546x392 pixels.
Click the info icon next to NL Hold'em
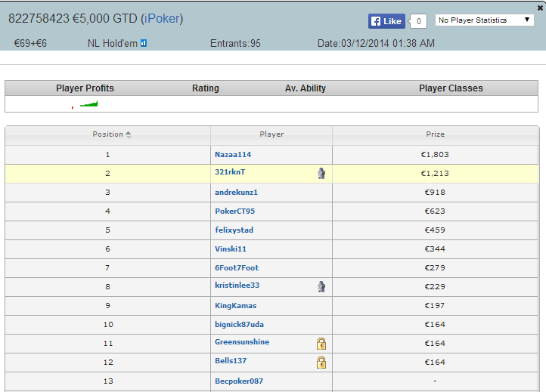pyautogui.click(x=144, y=43)
